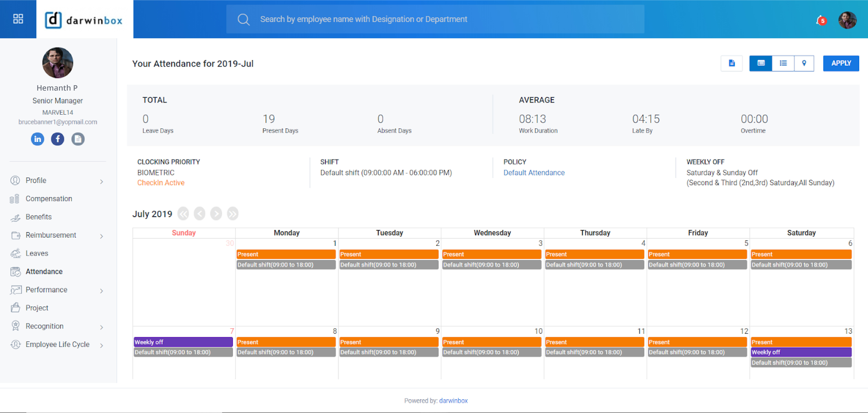The image size is (868, 413).
Task: Expand the Profile menu chevron
Action: point(101,182)
